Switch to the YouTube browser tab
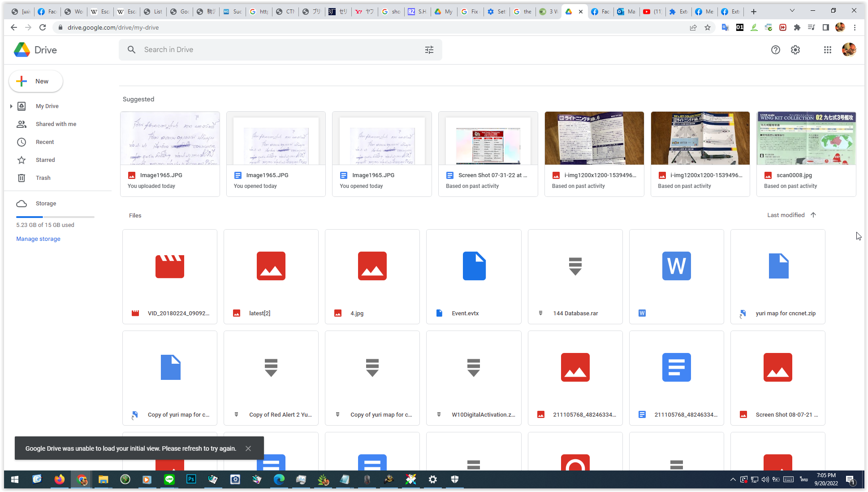The image size is (868, 492). (x=652, y=11)
